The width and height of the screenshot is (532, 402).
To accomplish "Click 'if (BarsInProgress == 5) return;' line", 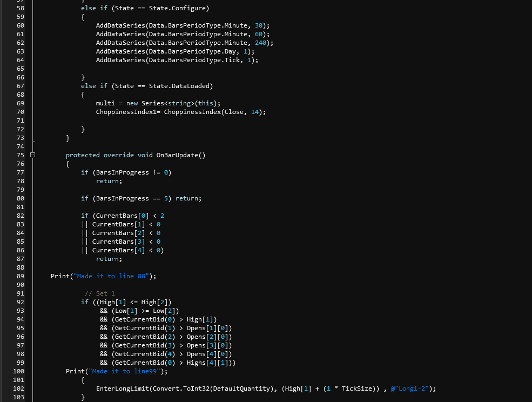I will [x=141, y=198].
